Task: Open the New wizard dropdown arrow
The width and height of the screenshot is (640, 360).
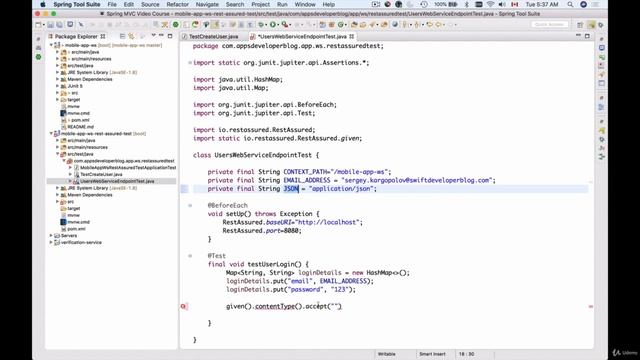Action: (x=43, y=24)
